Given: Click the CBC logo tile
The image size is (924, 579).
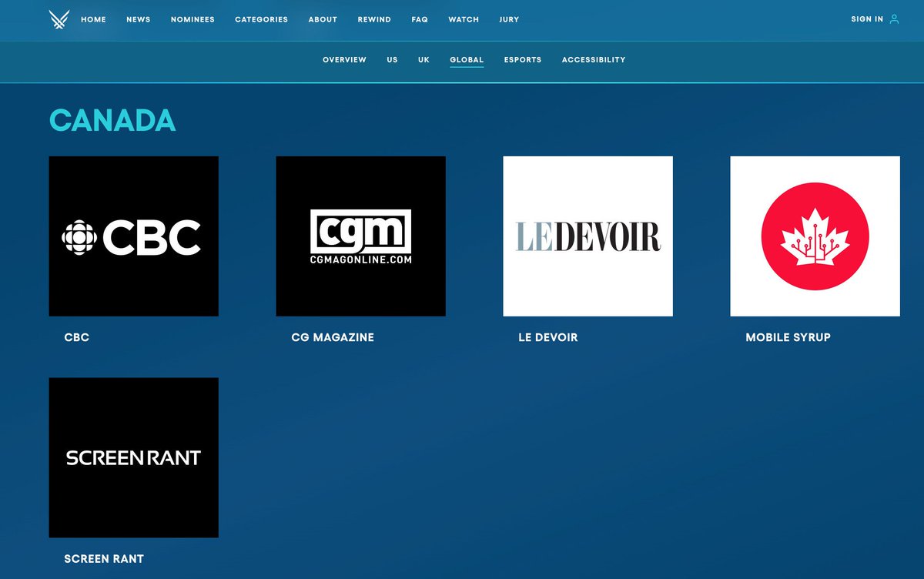Looking at the screenshot, I should [133, 236].
